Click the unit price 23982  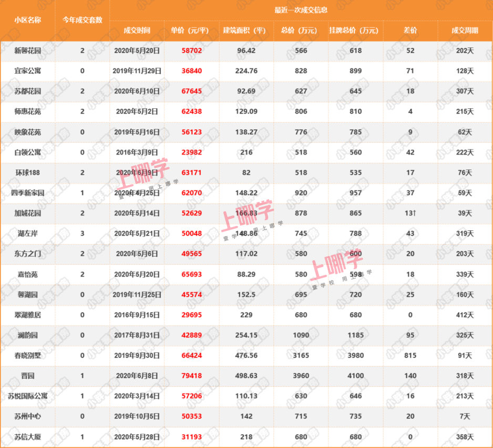tap(191, 152)
